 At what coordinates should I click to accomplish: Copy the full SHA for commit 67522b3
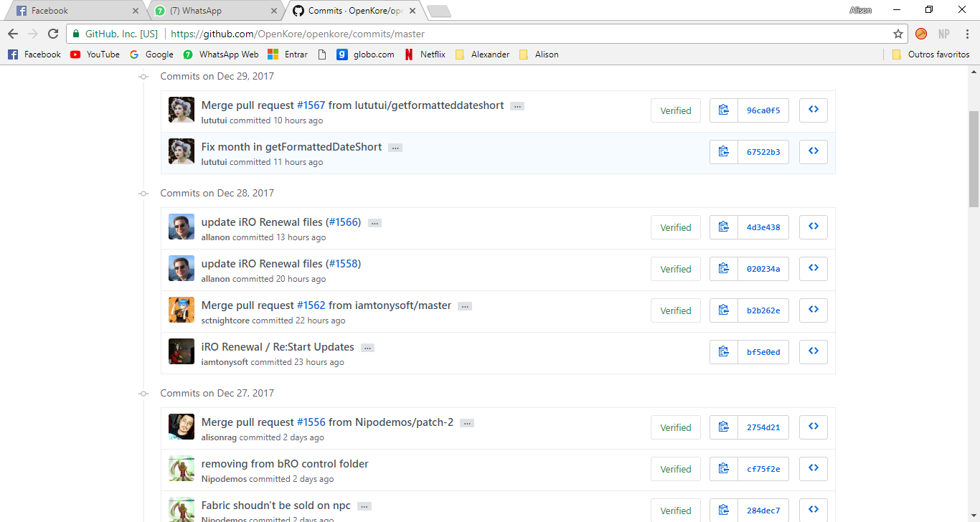[x=724, y=152]
